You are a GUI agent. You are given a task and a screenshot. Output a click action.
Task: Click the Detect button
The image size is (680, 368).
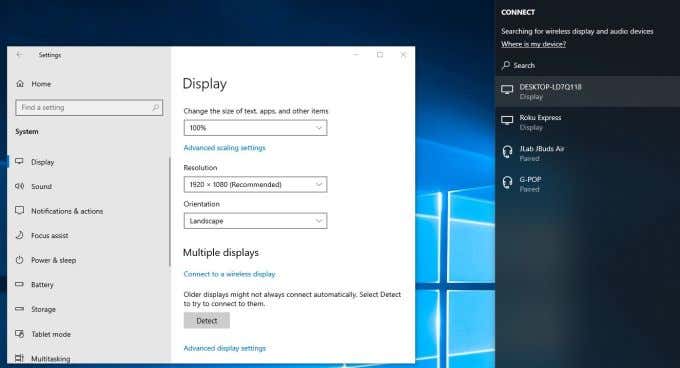(x=206, y=321)
